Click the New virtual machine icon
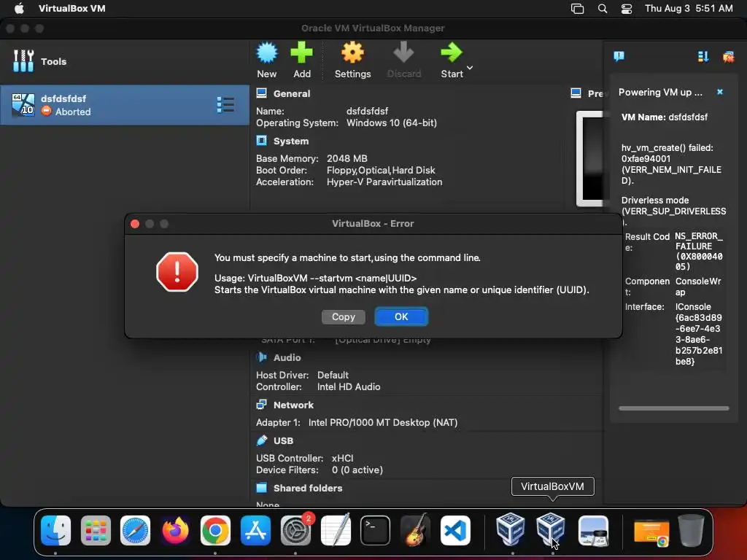Screen dimensions: 747x560 (x=267, y=60)
